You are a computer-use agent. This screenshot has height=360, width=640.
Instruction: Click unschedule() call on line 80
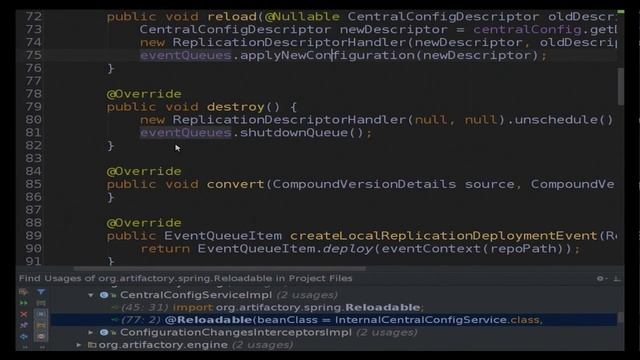click(563, 120)
